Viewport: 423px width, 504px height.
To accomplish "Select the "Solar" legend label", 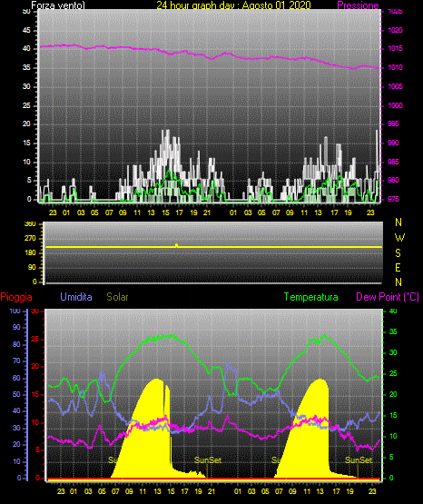I will 118,297.
